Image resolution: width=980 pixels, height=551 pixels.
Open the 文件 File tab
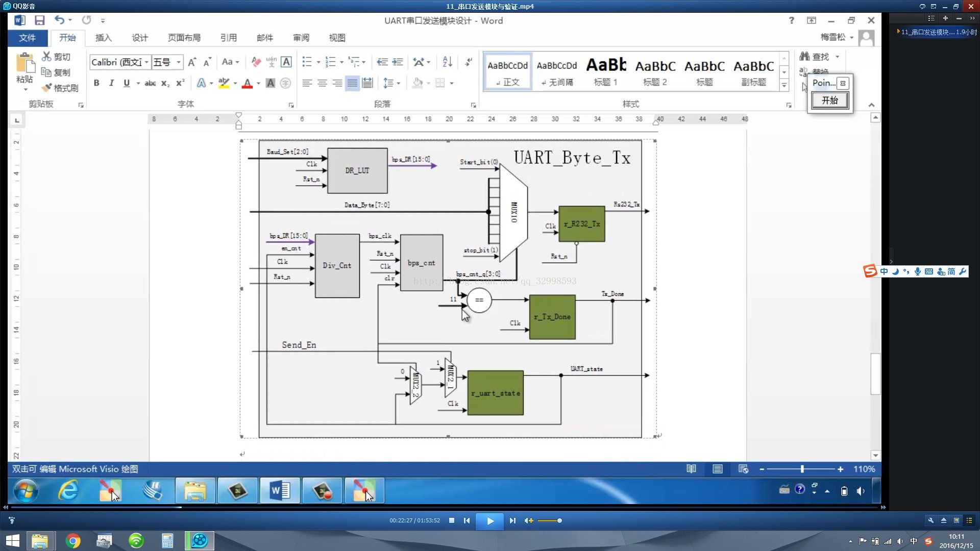click(x=28, y=38)
